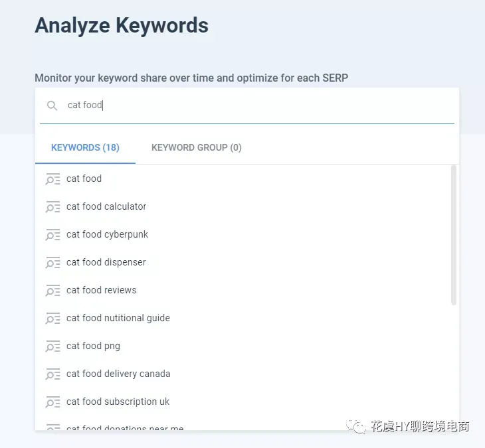Screen dimensions: 485x448
Task: Click icon beside 'cat food png'
Action: [x=52, y=346]
